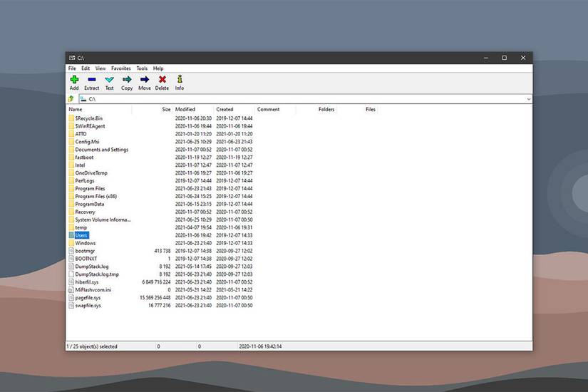
Task: Select the OneDriveTemp folder name
Action: [x=91, y=173]
